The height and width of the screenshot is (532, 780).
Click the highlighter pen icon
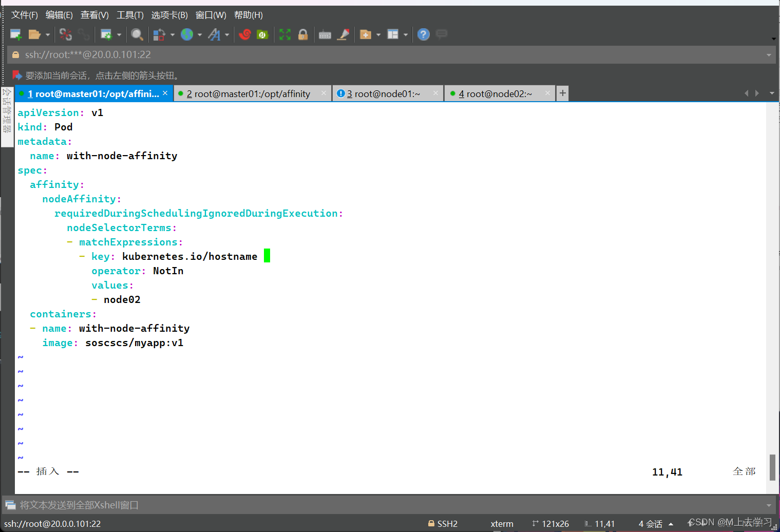tap(344, 34)
